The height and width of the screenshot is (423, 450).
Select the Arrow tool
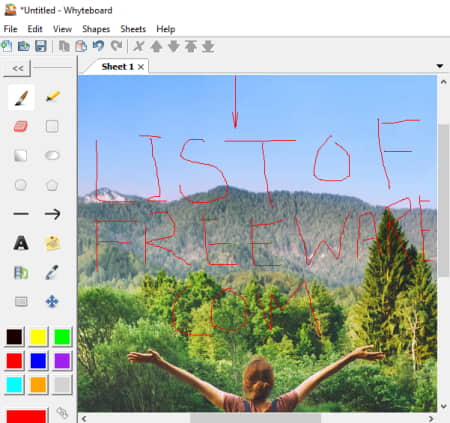[x=52, y=214]
